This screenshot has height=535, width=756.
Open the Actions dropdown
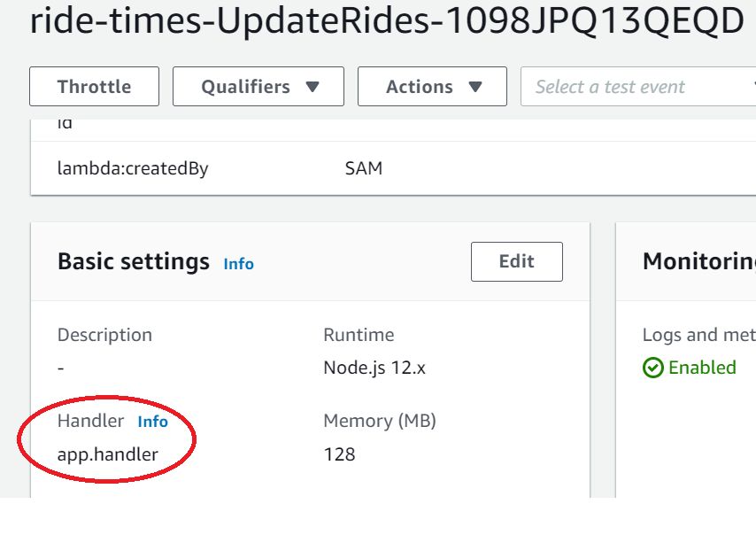point(432,86)
